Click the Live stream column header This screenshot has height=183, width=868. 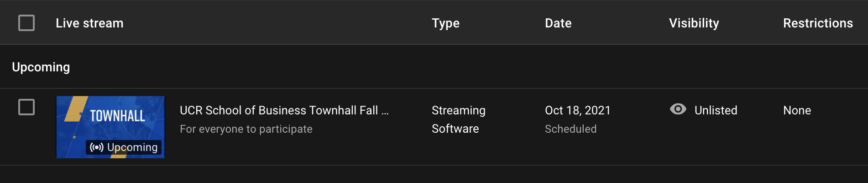[x=89, y=23]
